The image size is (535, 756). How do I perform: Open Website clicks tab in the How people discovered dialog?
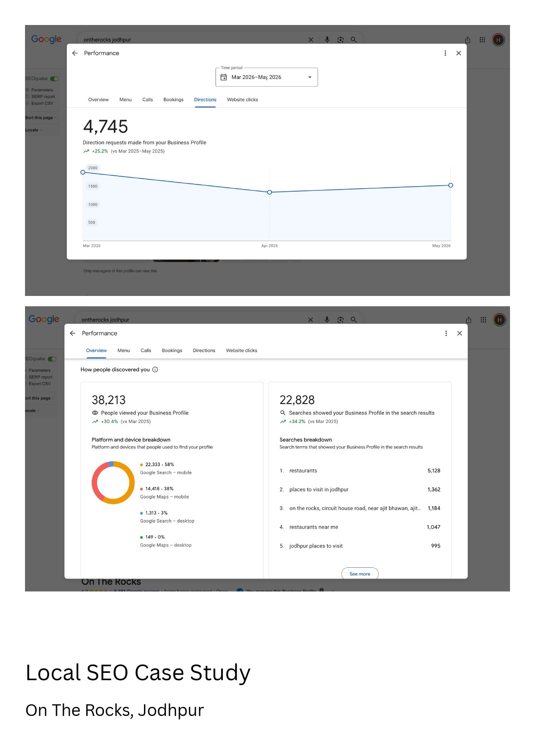pos(241,351)
